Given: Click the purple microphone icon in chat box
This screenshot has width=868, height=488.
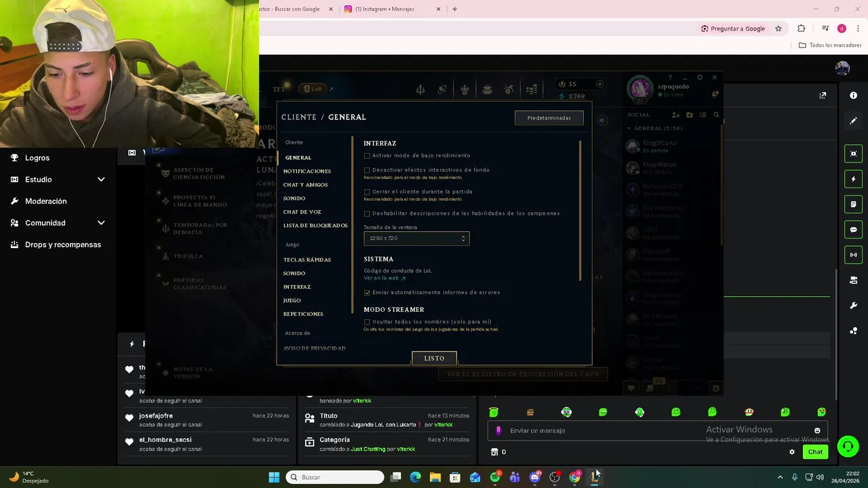Looking at the screenshot, I should pos(498,430).
